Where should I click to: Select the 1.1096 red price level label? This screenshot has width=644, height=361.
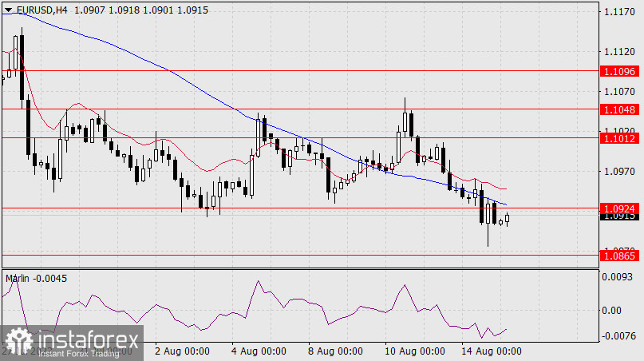620,72
